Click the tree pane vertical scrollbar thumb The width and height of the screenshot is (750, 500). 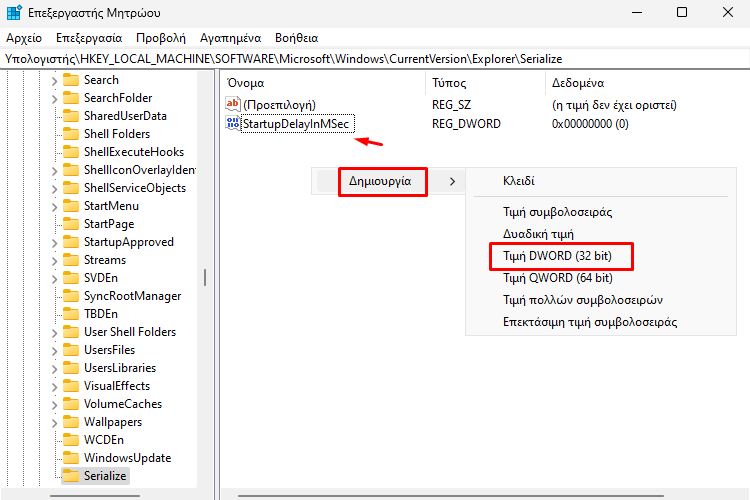point(205,278)
